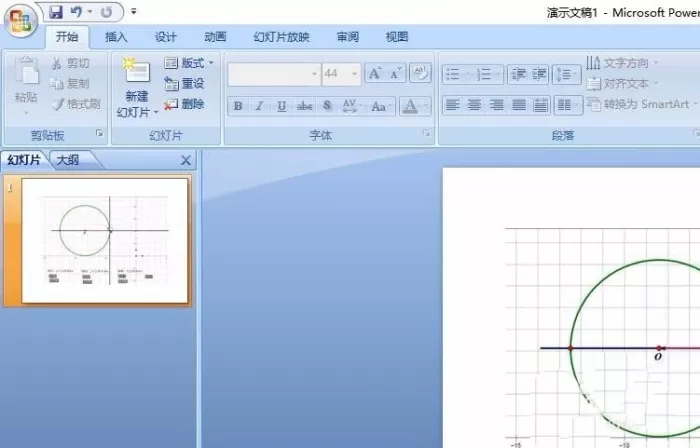Click the 粘贴 paste icon

click(27, 72)
